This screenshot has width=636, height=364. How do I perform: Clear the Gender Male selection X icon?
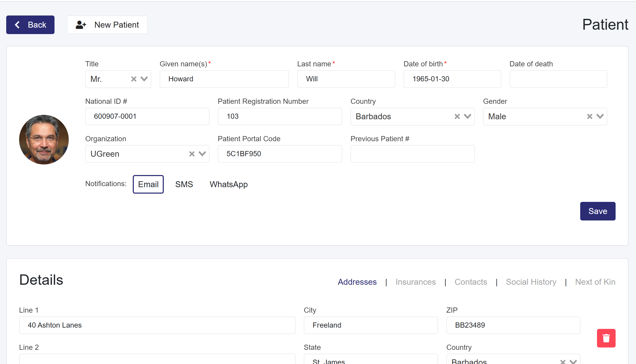coord(590,116)
